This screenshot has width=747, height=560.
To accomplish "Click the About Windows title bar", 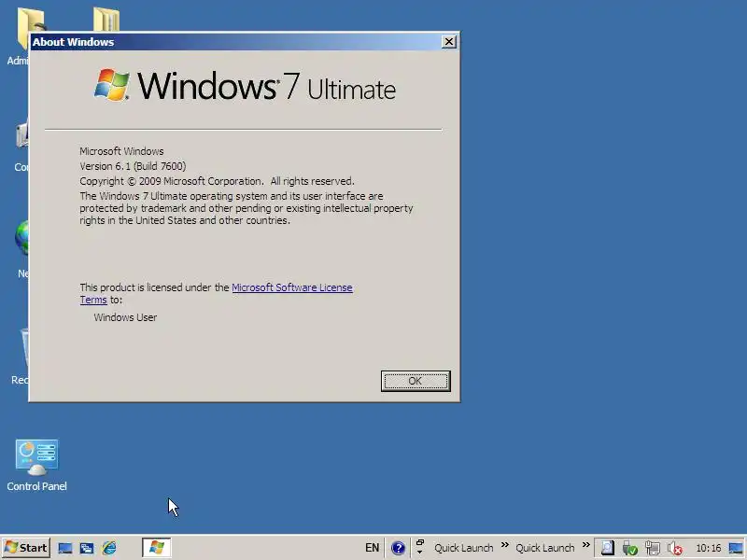I will 236,42.
